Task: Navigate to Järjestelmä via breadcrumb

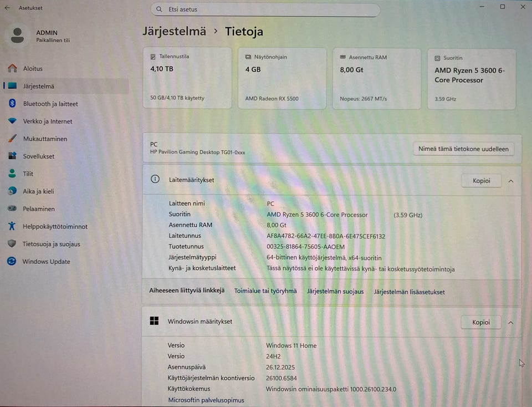Action: 174,31
